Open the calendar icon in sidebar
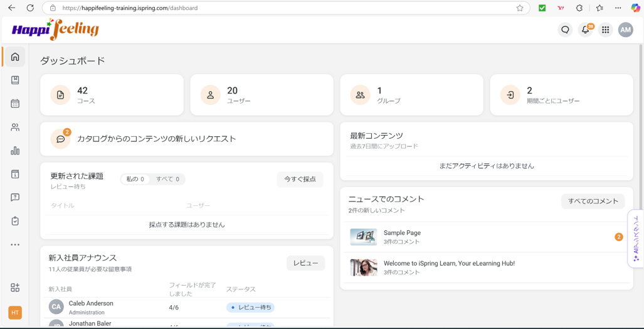 pos(15,104)
